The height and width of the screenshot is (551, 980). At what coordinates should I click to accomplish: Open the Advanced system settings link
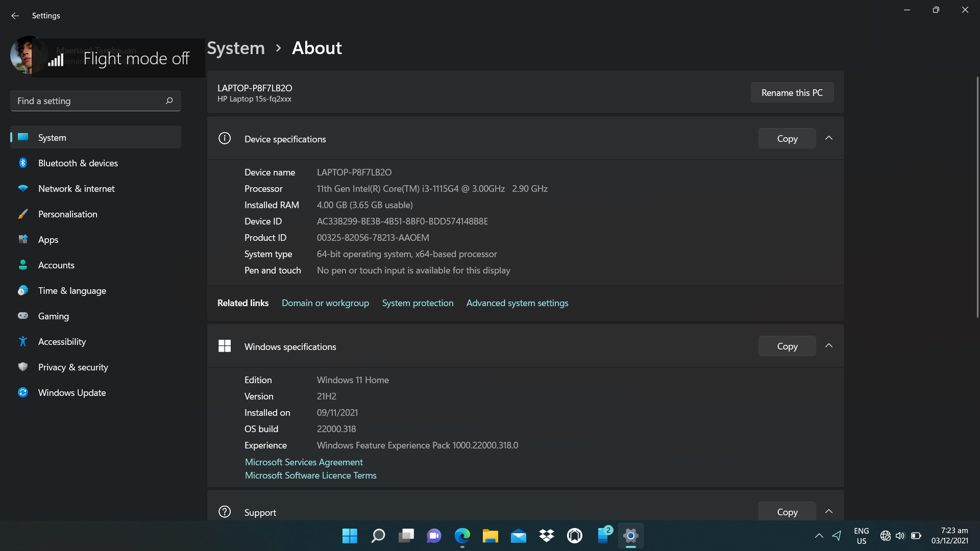tap(517, 303)
